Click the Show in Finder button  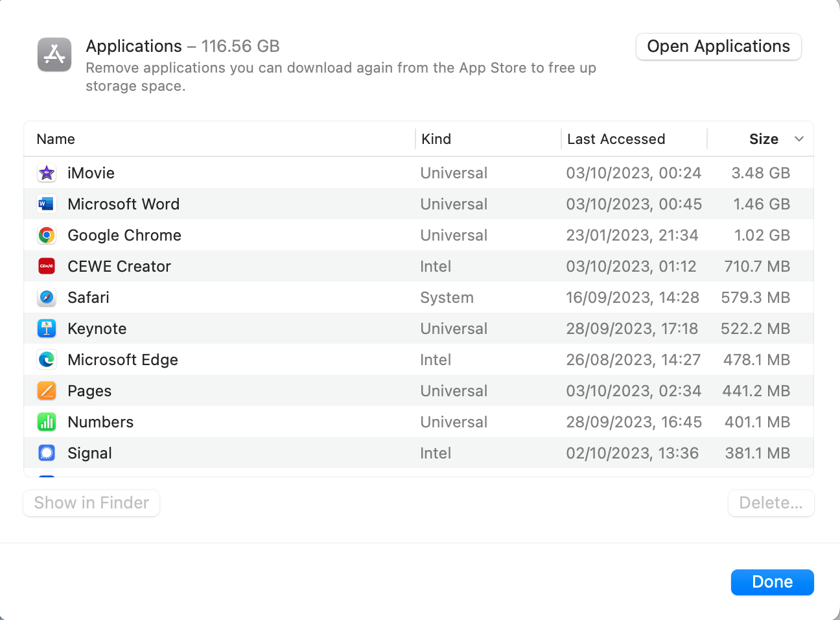(91, 503)
